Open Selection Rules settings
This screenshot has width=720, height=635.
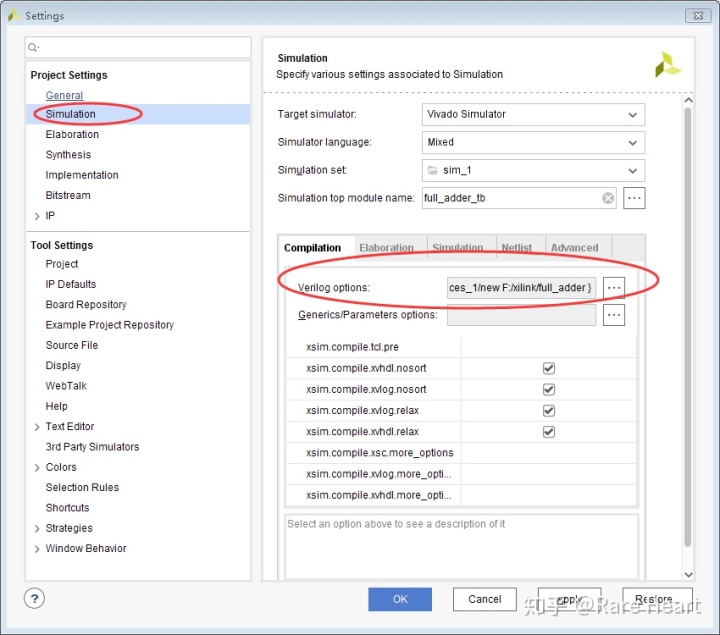pyautogui.click(x=82, y=488)
